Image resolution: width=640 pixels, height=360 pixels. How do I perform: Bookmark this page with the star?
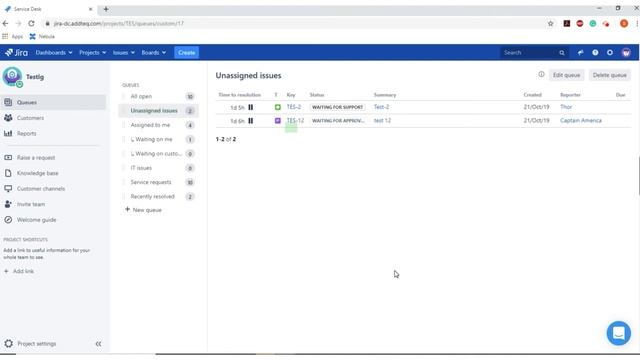550,24
